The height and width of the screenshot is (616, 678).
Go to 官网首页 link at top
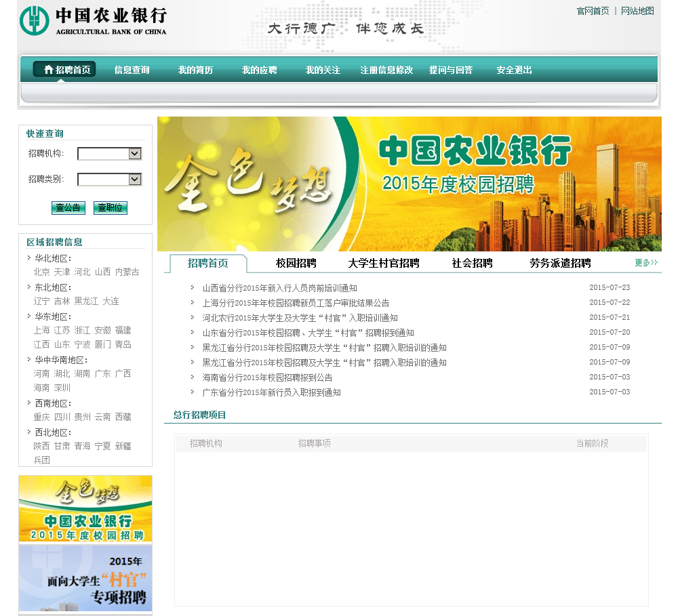(593, 11)
